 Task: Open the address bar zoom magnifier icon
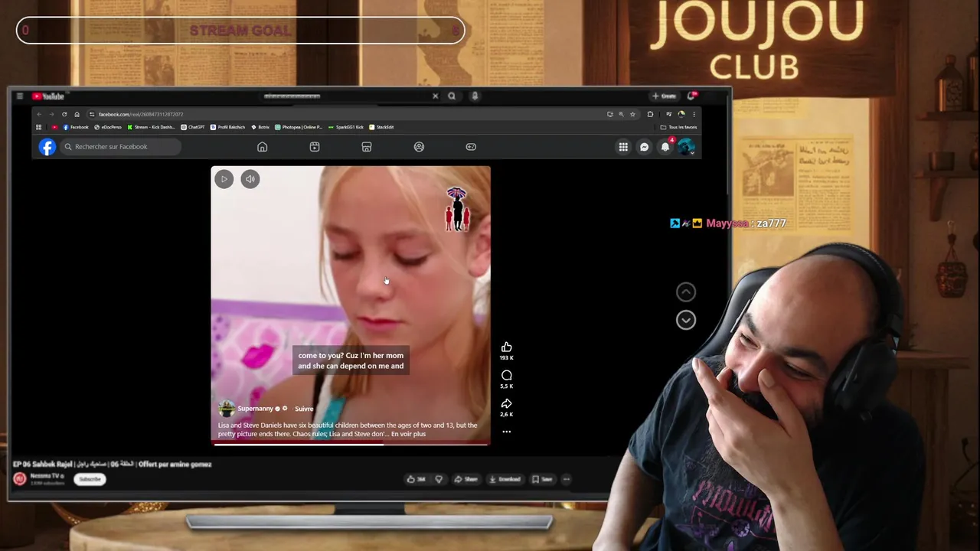tap(621, 114)
